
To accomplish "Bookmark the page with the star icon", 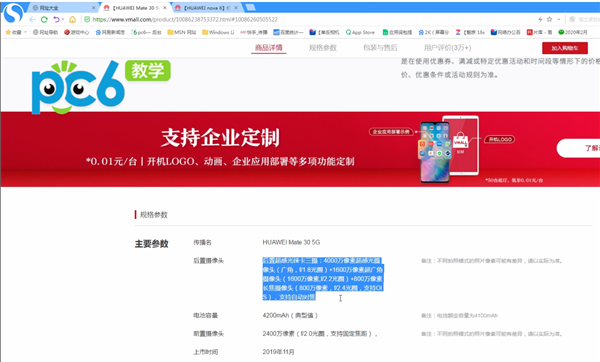I will [549, 19].
